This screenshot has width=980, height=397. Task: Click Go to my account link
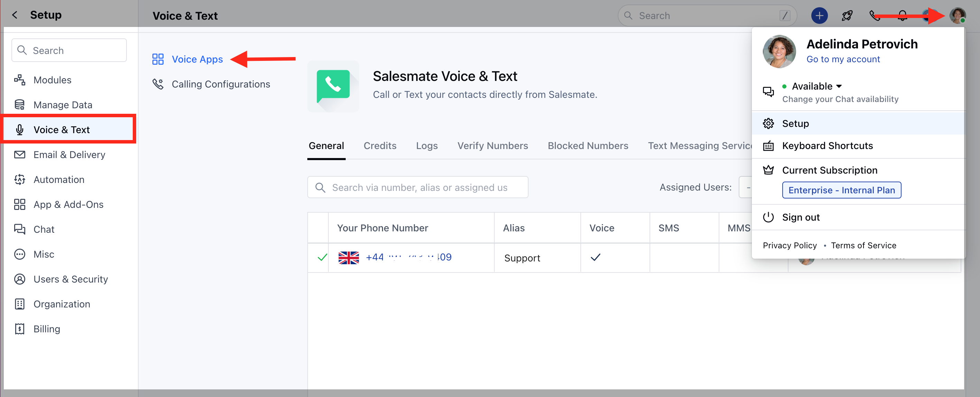coord(843,59)
